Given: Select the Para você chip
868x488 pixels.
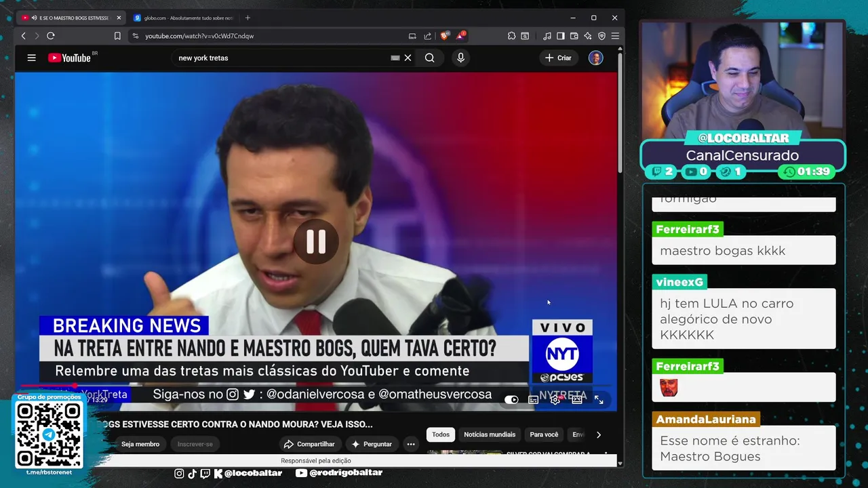Looking at the screenshot, I should (544, 434).
